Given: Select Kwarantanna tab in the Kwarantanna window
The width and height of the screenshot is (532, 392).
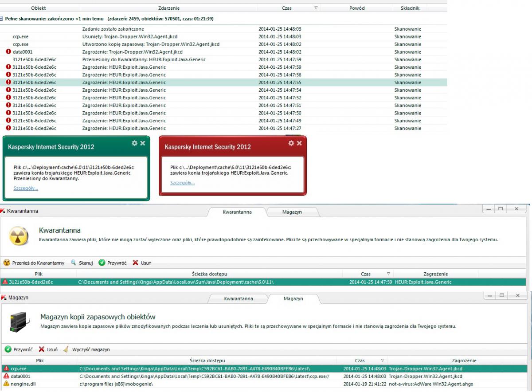Looking at the screenshot, I should click(x=237, y=212).
